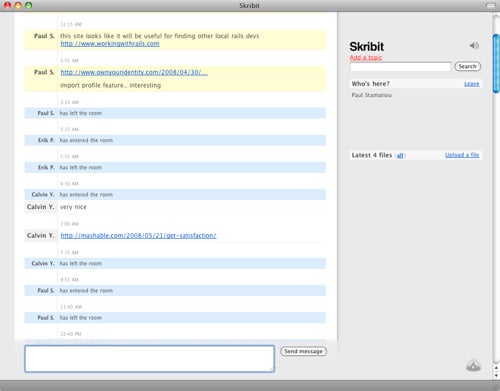The image size is (500, 391).
Task: Click the Skribit heading in sidebar
Action: coord(367,46)
